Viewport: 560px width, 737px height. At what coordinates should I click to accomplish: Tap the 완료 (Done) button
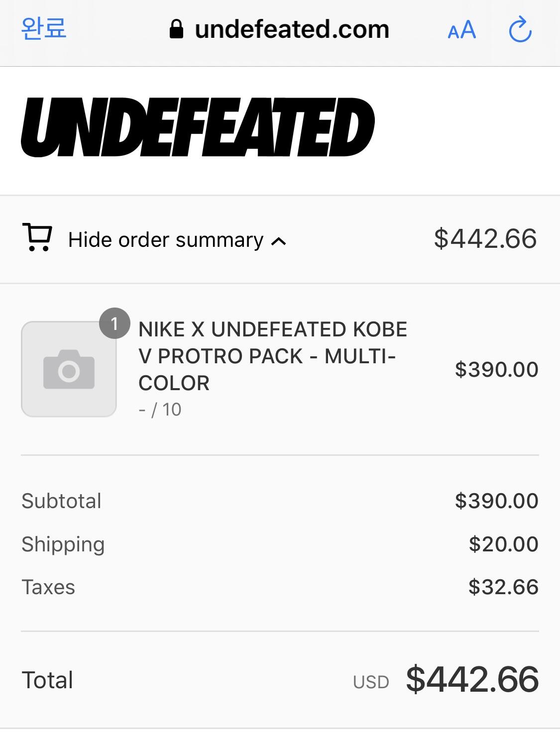(x=44, y=28)
